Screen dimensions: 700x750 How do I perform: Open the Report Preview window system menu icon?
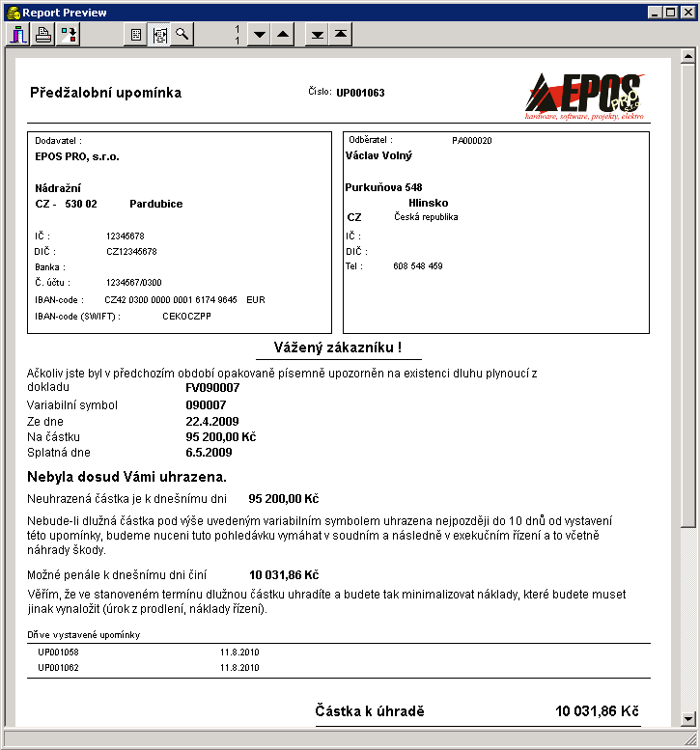[x=12, y=13]
